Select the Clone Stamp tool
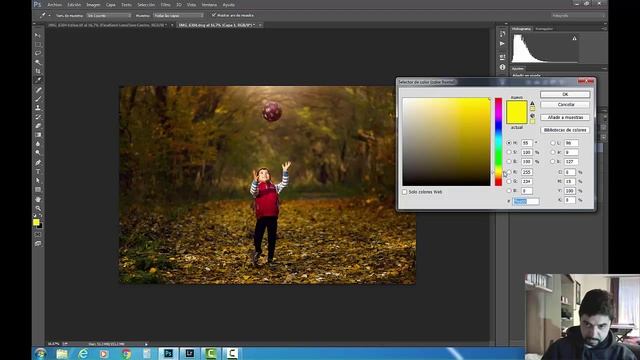Viewport: 640px width, 360px height. (38, 108)
